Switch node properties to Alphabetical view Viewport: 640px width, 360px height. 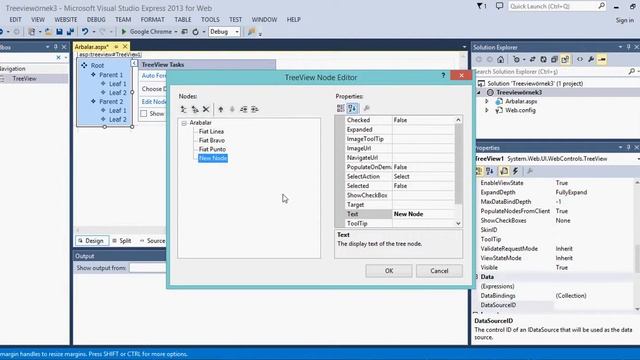coord(352,108)
